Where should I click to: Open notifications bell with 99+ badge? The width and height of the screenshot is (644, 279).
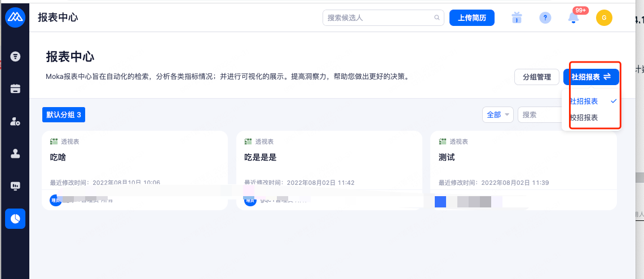coord(574,18)
